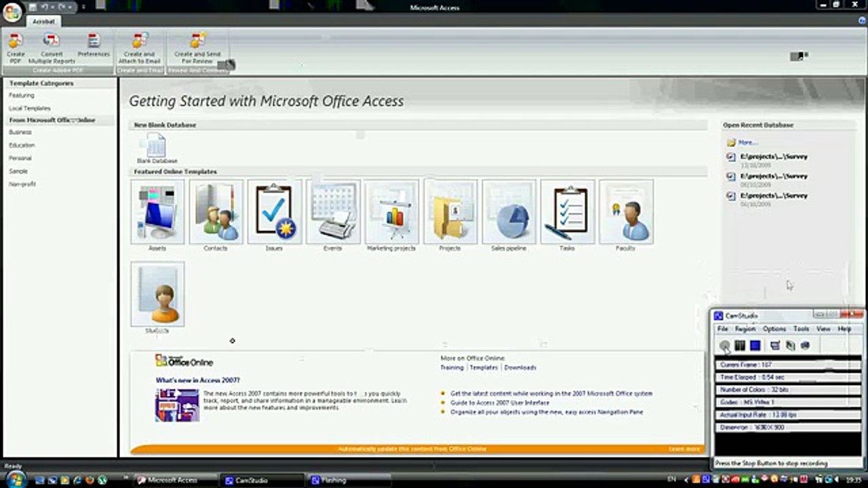The image size is (868, 488).
Task: Click 'Automatically update this content' bar
Action: [x=412, y=449]
